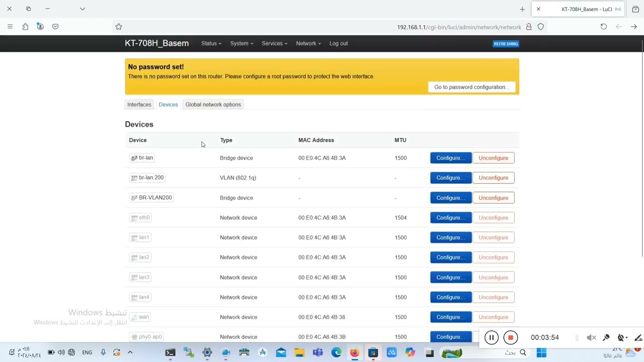
Task: Open the Firefox extensions puzzle icon
Action: point(25,27)
